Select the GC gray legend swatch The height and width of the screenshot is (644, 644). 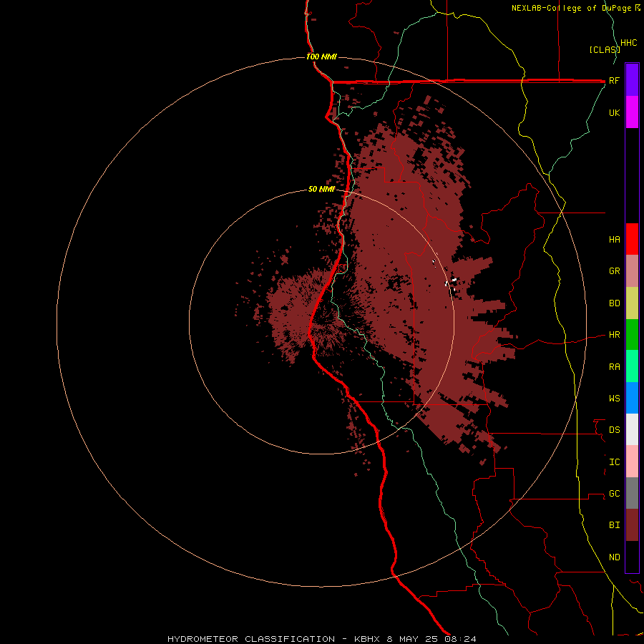pyautogui.click(x=632, y=493)
